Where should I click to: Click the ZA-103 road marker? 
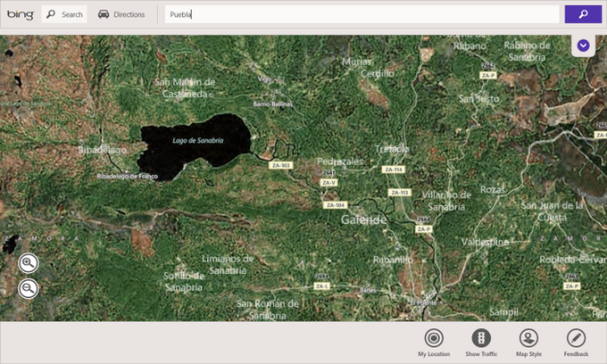280,165
